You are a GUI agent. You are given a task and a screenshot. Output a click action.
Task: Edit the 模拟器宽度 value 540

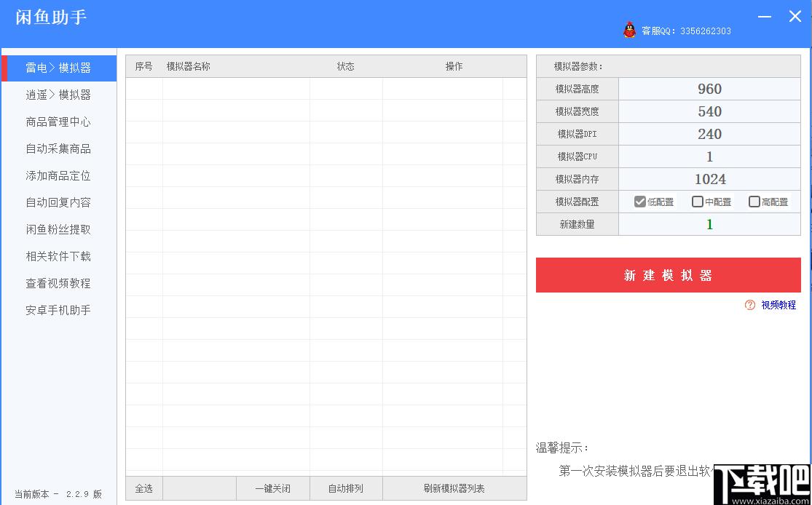tap(709, 112)
